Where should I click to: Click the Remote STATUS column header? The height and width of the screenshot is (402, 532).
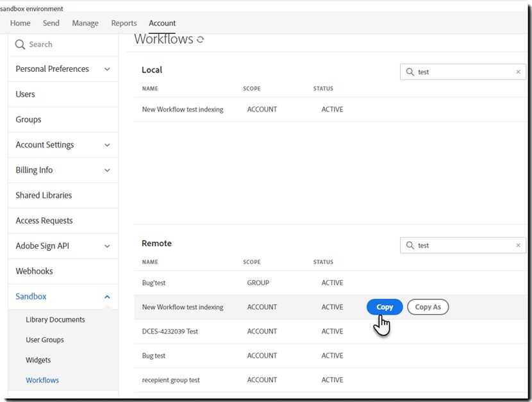point(323,262)
